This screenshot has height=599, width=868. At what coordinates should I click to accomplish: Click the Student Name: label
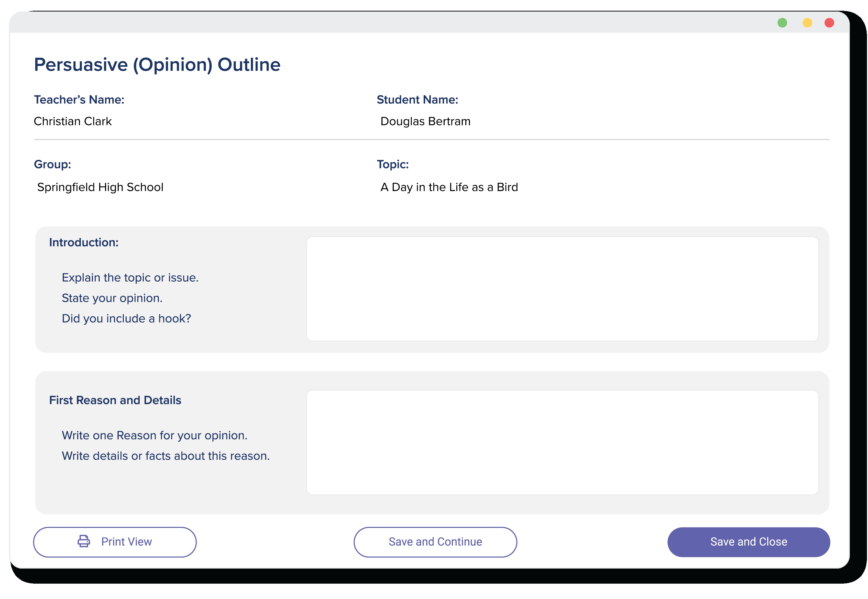pos(417,99)
